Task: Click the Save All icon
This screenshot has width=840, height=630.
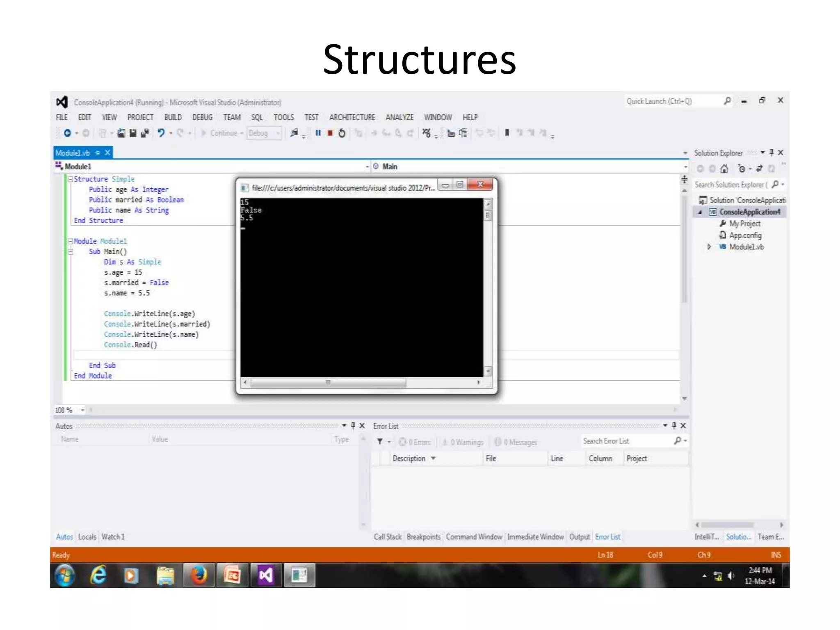Action: (x=145, y=133)
